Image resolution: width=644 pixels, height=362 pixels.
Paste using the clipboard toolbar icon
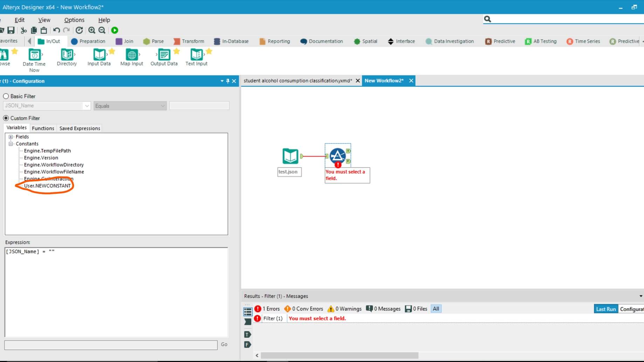point(44,30)
